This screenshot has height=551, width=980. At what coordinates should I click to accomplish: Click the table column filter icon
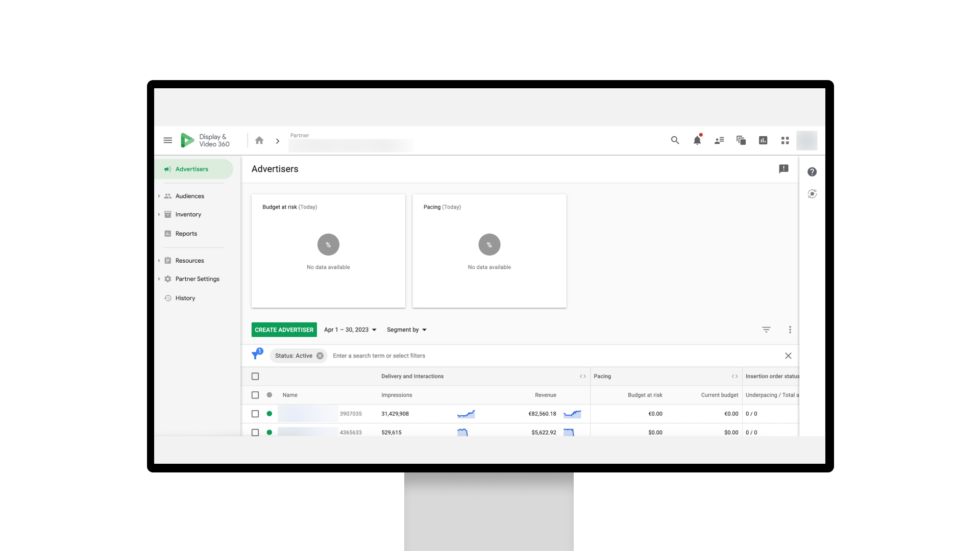(766, 330)
